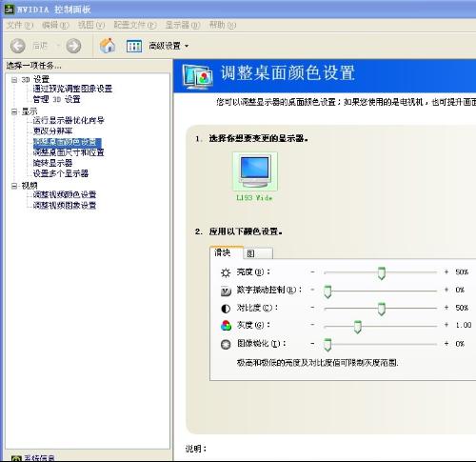Collapse the 3D 设置 tree node
The height and width of the screenshot is (462, 476).
(14, 79)
